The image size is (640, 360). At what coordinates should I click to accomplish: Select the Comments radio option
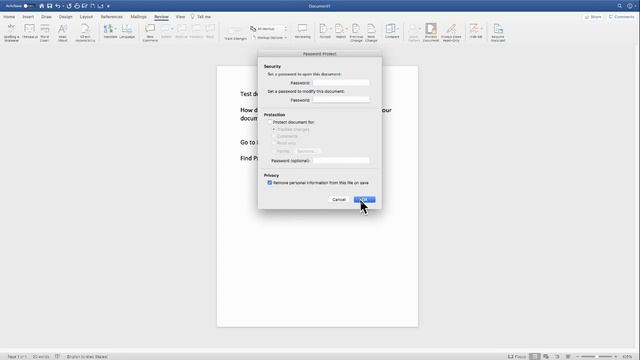tap(274, 136)
